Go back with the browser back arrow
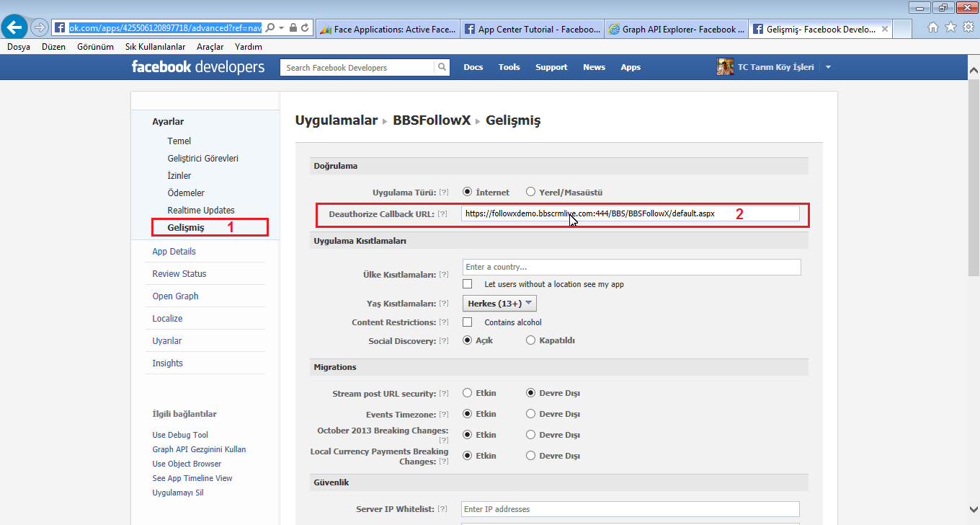Screen dimensions: 980x525 pyautogui.click(x=14, y=28)
